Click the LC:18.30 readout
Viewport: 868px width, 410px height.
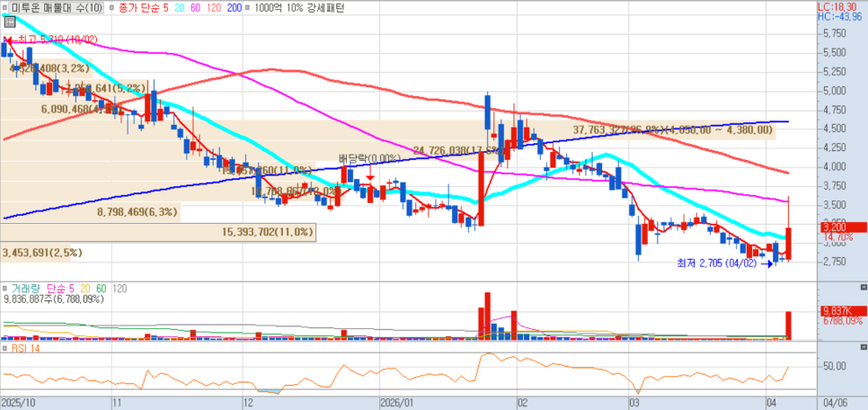pyautogui.click(x=838, y=7)
